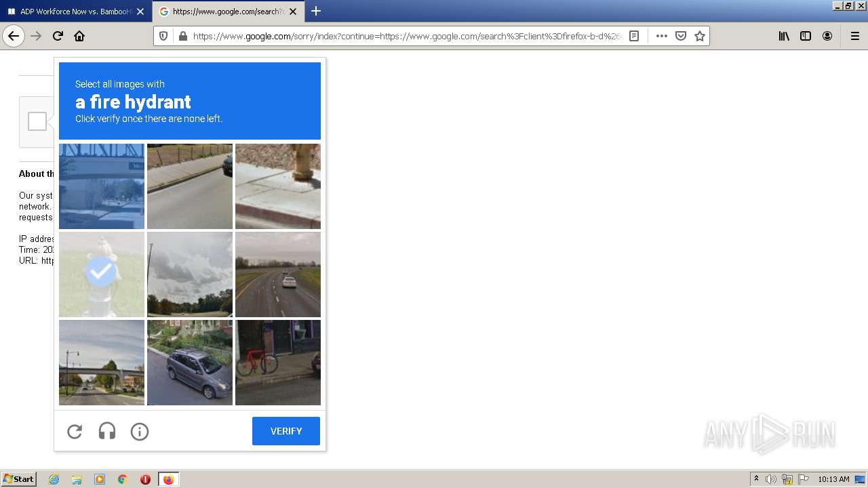Image resolution: width=868 pixels, height=488 pixels.
Task: Open Firefox account icon
Action: (827, 36)
